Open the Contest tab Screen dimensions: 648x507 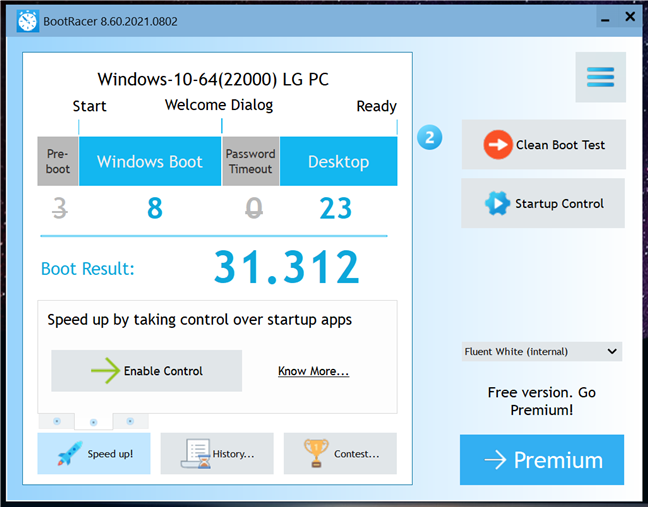340,453
